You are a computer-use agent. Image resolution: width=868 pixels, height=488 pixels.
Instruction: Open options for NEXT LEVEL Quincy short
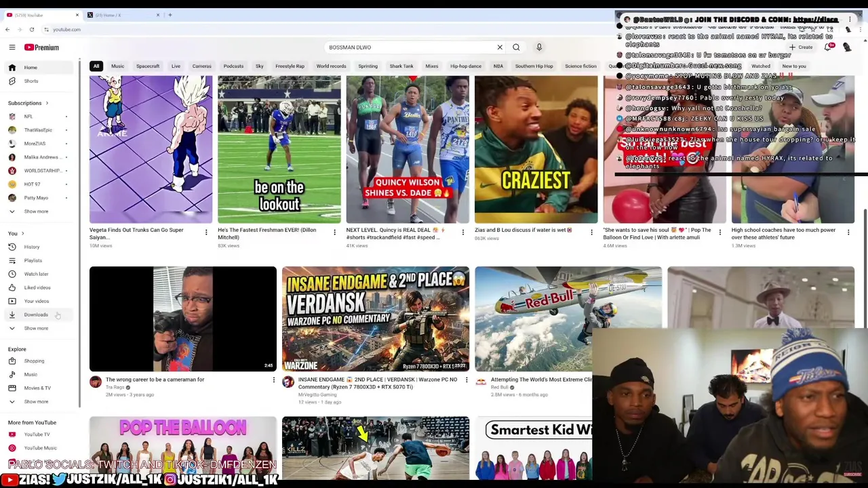click(x=462, y=232)
